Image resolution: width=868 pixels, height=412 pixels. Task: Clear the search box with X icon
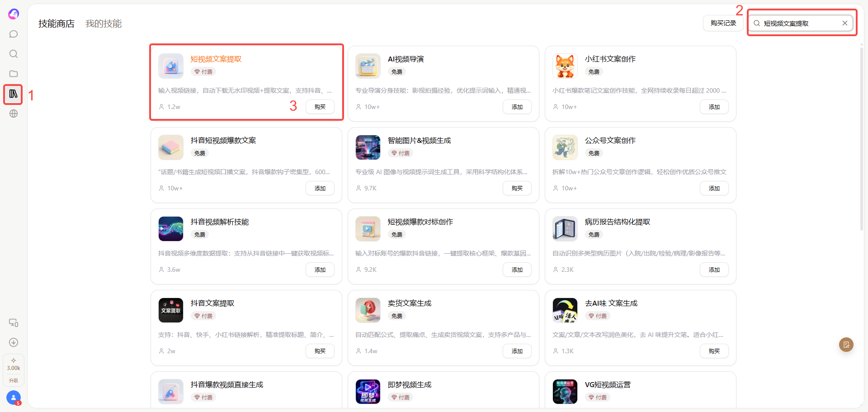844,23
